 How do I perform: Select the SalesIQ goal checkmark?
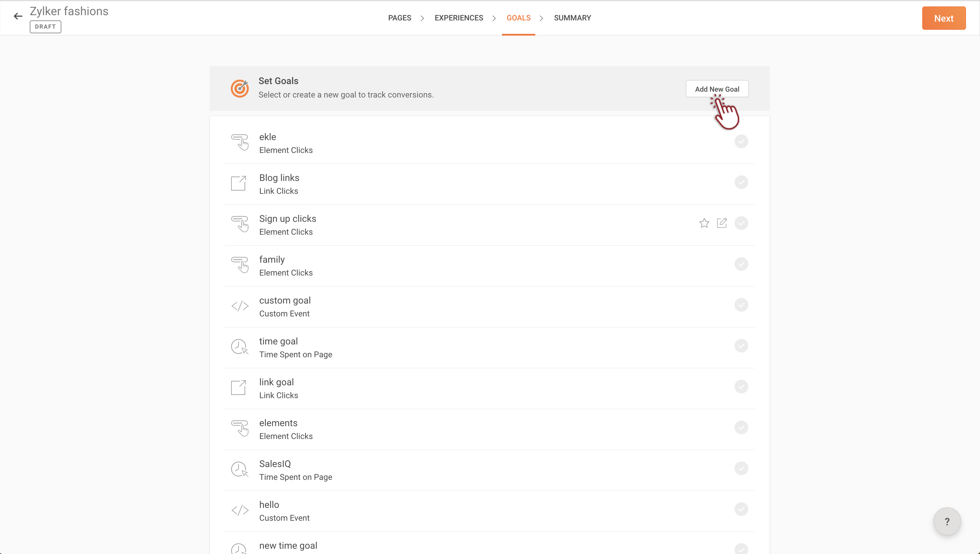(x=741, y=468)
